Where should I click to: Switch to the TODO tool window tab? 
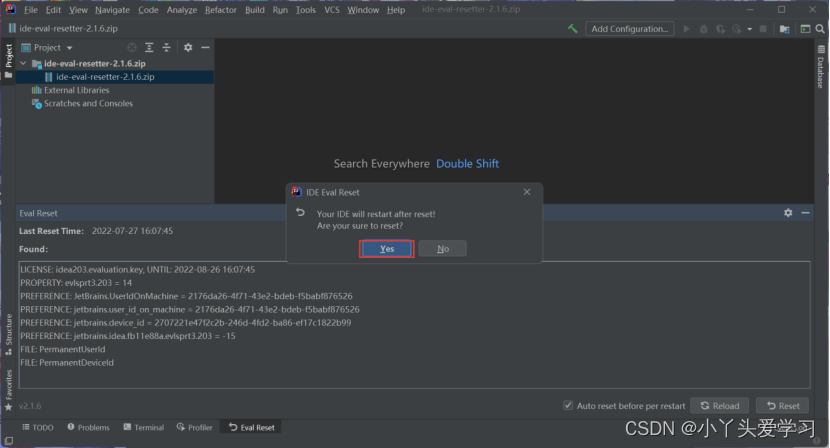[38, 427]
